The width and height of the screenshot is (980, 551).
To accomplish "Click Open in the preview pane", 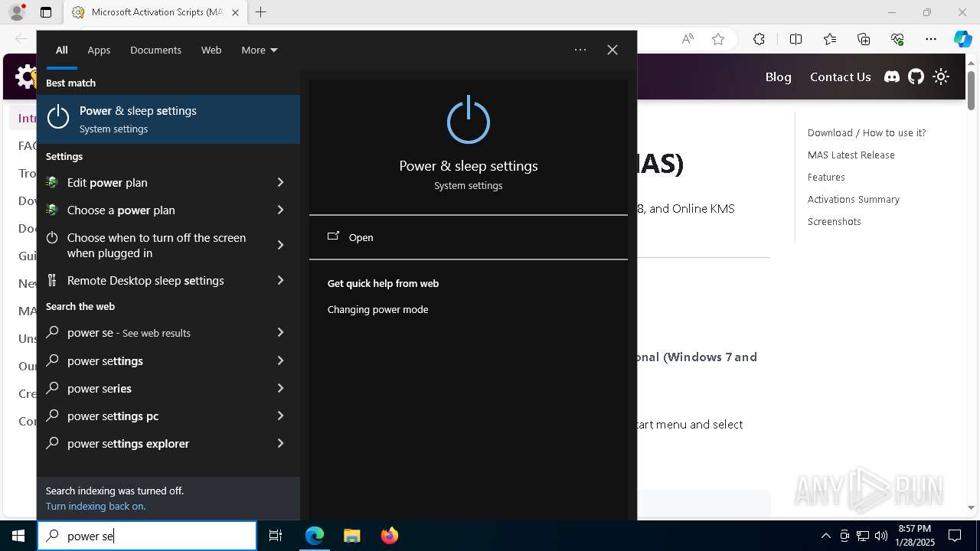I will (469, 237).
